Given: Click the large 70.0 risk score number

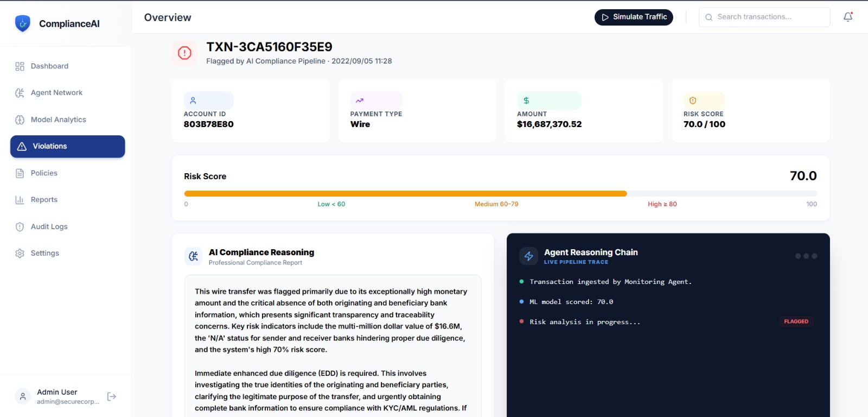Looking at the screenshot, I should point(803,176).
